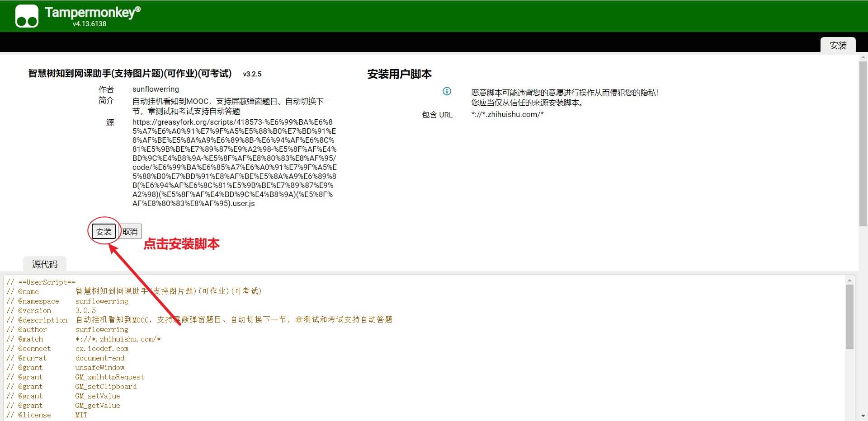This screenshot has height=421, width=868.
Task: Click the 取消 cancel button
Action: [130, 232]
